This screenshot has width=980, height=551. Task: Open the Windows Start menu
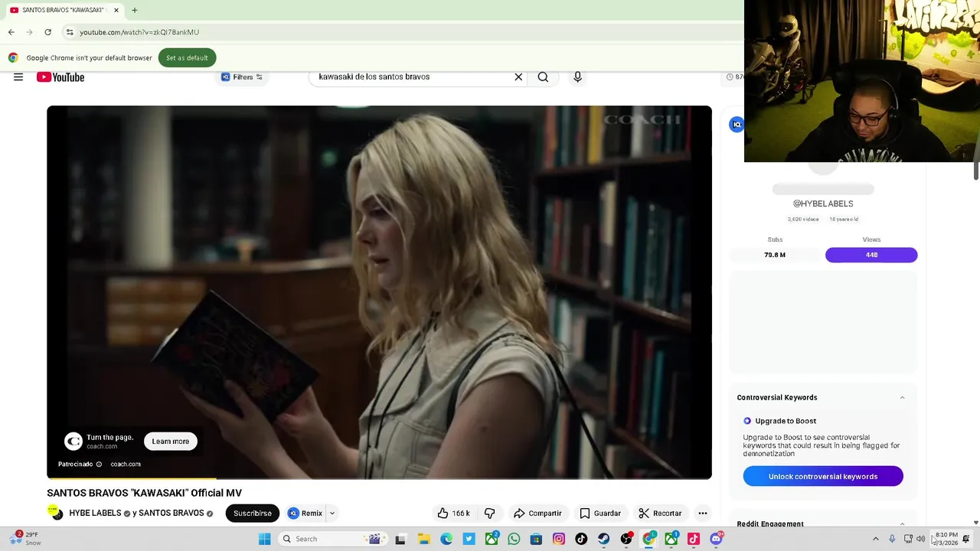tap(264, 539)
